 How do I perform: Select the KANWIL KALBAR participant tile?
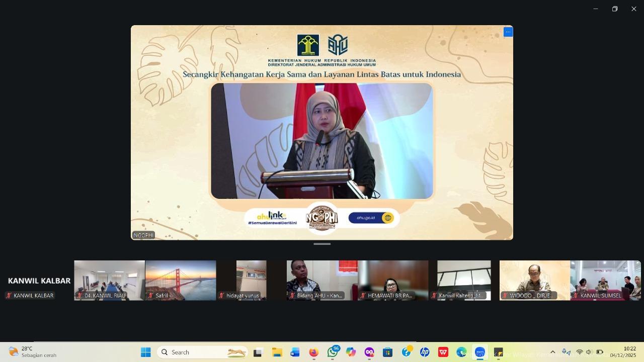tap(38, 281)
